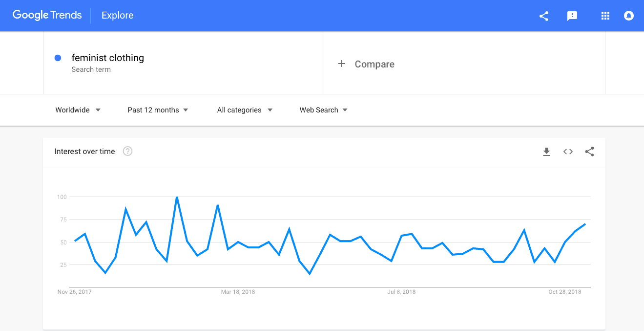Click the Google Trends logo
Image resolution: width=644 pixels, height=331 pixels.
pyautogui.click(x=47, y=15)
